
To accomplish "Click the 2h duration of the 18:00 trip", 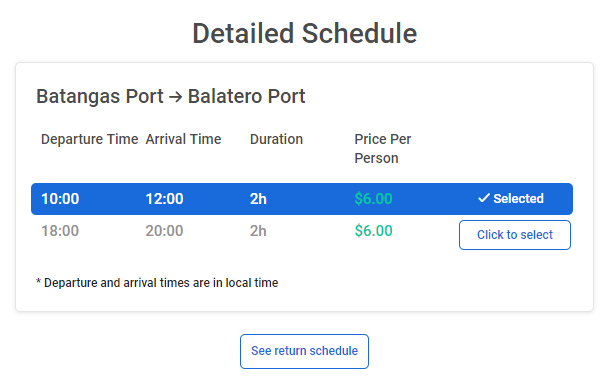I will pyautogui.click(x=258, y=231).
